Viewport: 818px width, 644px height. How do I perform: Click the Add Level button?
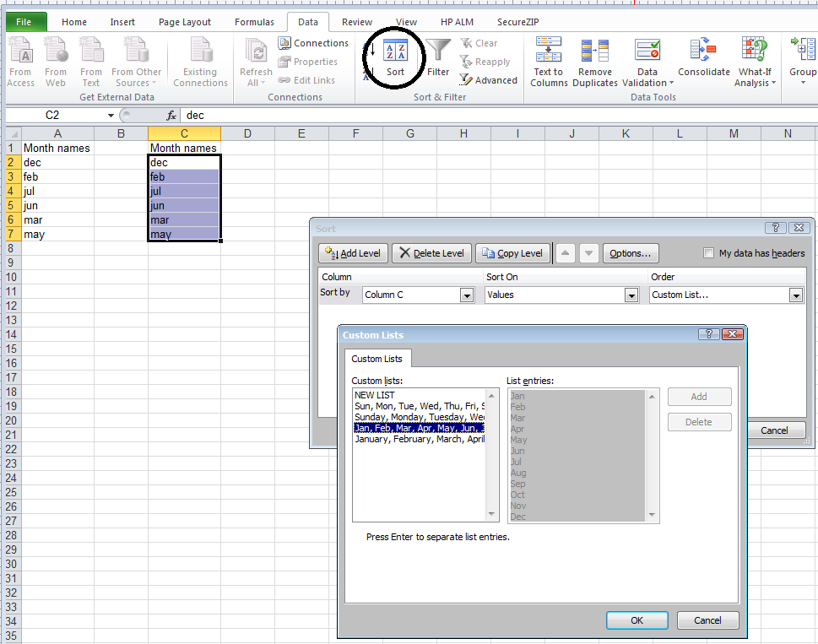353,253
